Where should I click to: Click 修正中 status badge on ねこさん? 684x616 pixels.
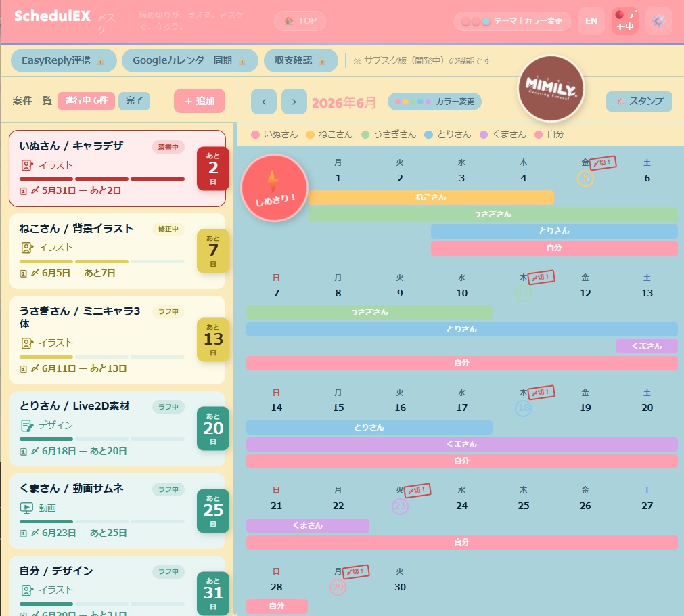168,229
